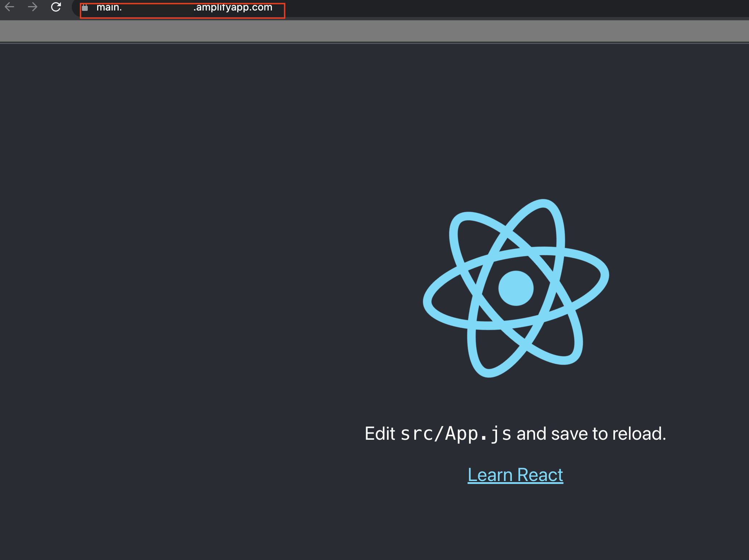Reload the page with the refresh icon
The height and width of the screenshot is (560, 749).
[56, 7]
